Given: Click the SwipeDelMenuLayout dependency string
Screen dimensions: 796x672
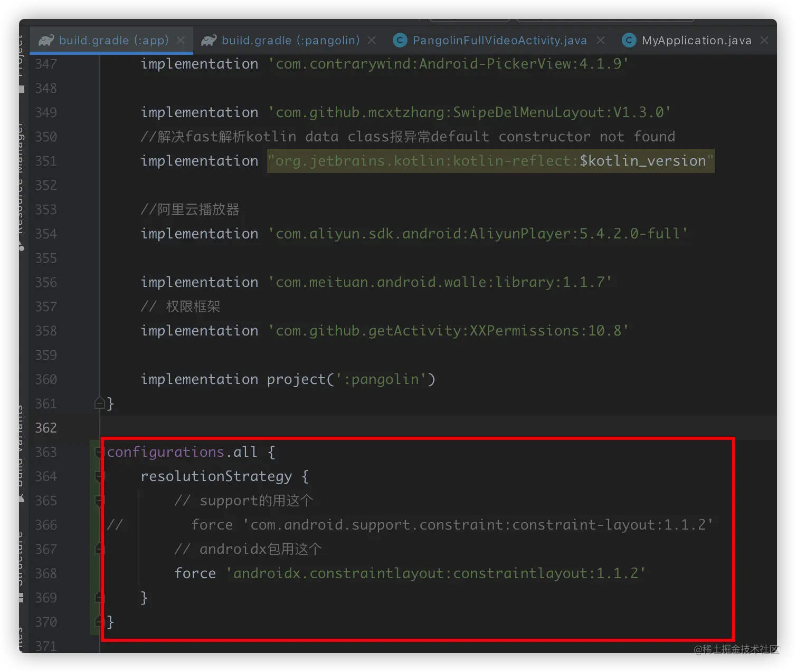Looking at the screenshot, I should (x=469, y=112).
